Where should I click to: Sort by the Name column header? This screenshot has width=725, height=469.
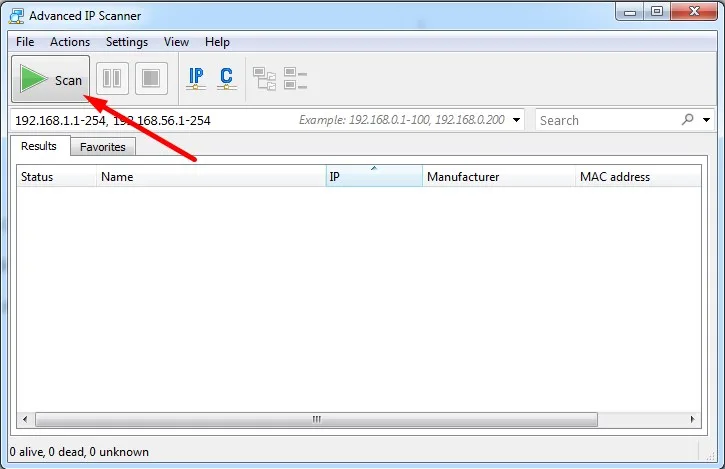point(211,177)
